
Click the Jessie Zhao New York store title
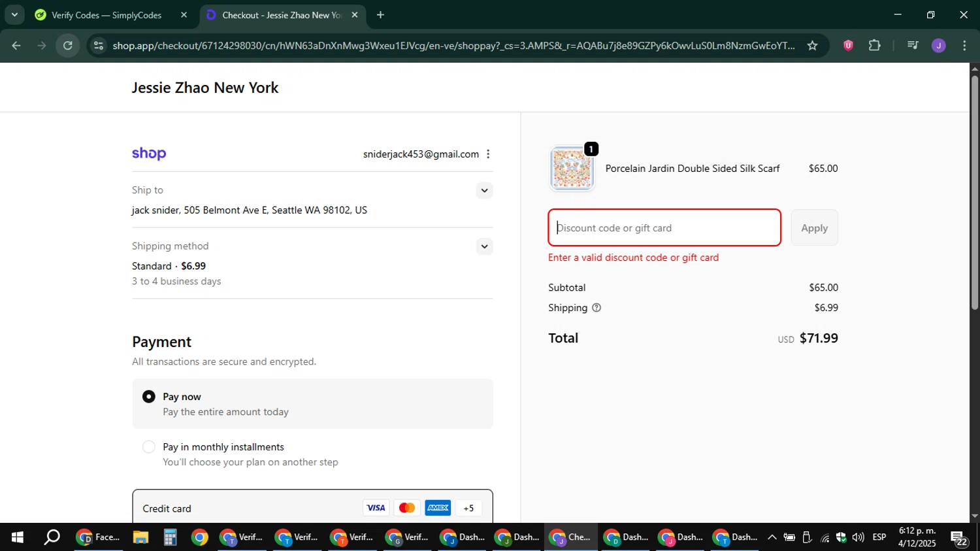[205, 88]
